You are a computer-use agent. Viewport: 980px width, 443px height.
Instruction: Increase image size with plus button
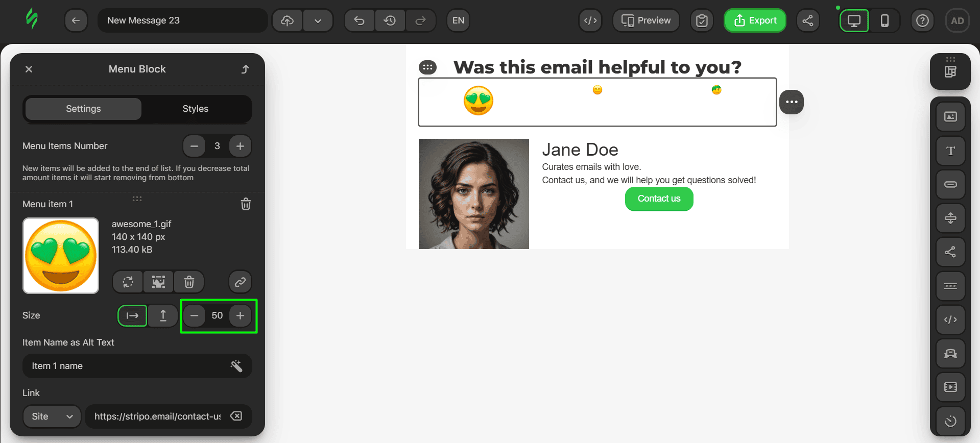240,315
